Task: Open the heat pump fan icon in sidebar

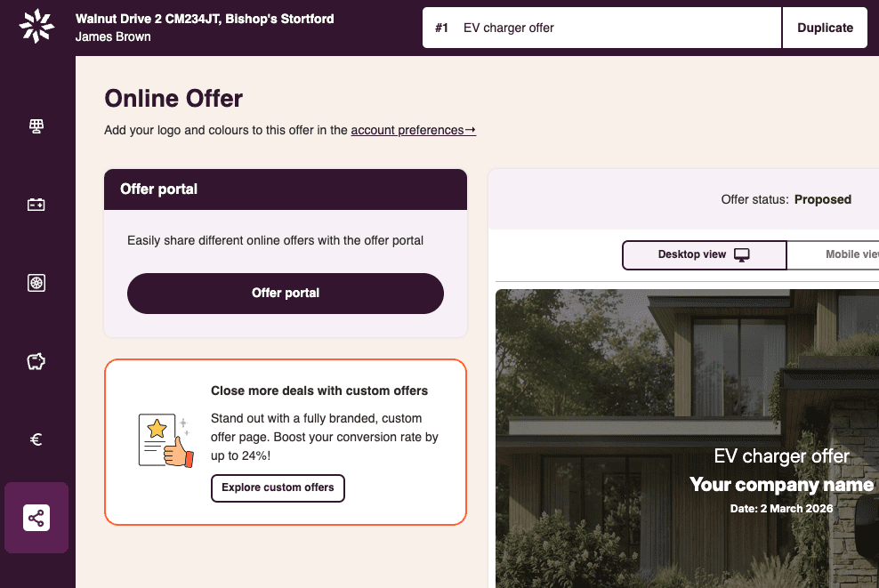Action: [36, 283]
